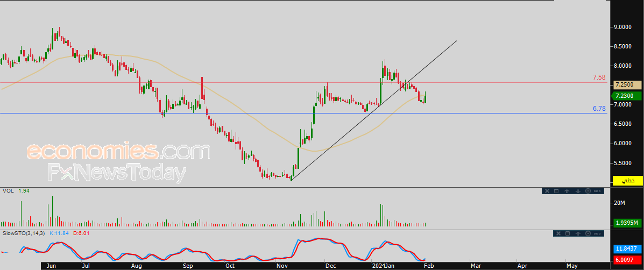Open SlowSTO panel settings gear
Viewport: 644px width, 270px height.
click(588, 233)
